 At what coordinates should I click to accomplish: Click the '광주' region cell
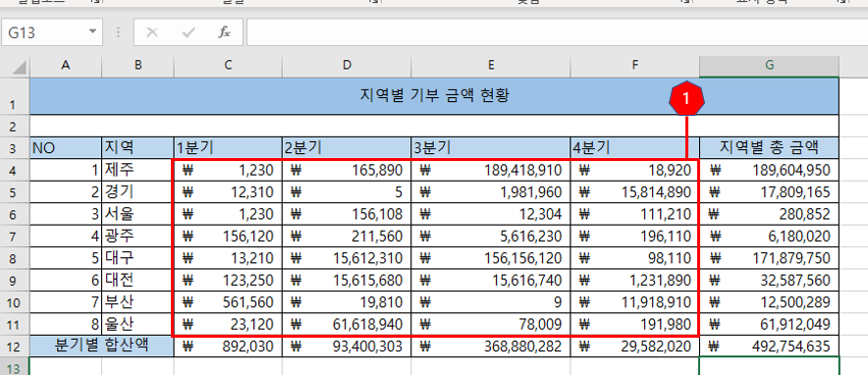(x=137, y=237)
